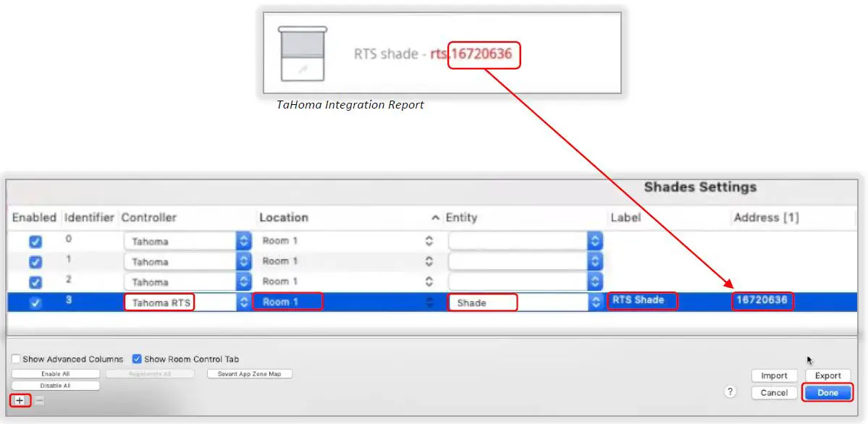Uncheck the Show Room Control Tab checkbox

pos(137,358)
